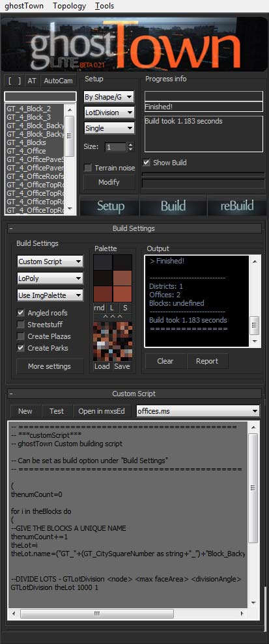Click the AT button
269x644 pixels.
(x=32, y=81)
